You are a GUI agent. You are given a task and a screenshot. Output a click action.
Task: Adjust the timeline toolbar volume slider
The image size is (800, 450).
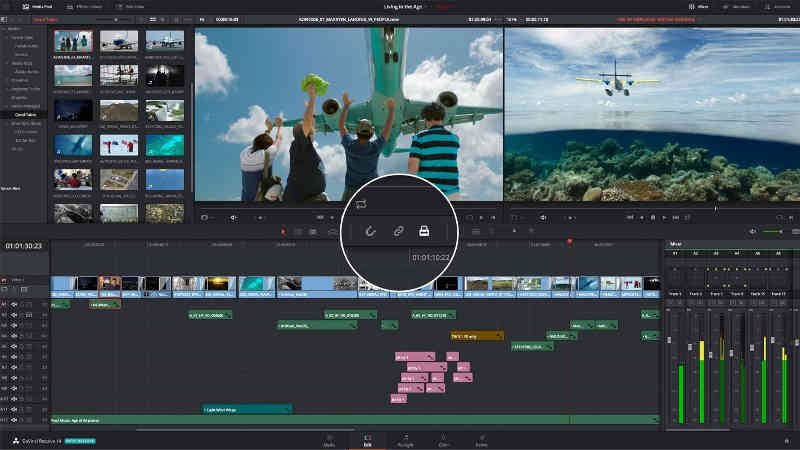(x=773, y=232)
